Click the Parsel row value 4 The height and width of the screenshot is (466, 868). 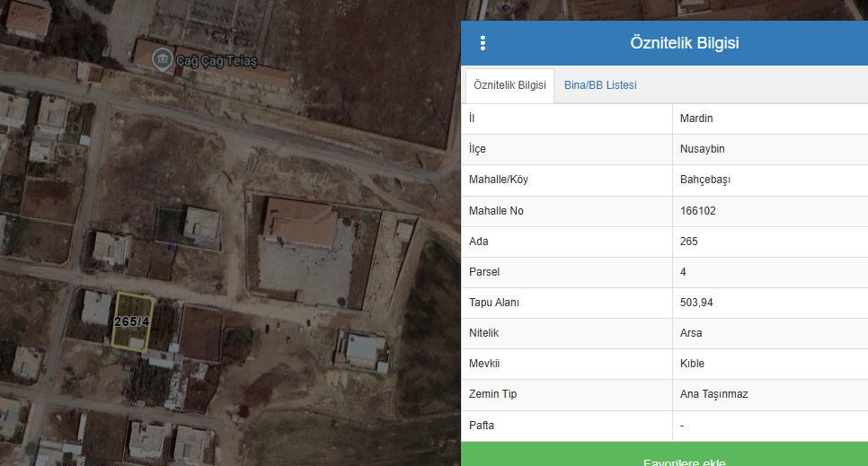click(684, 272)
